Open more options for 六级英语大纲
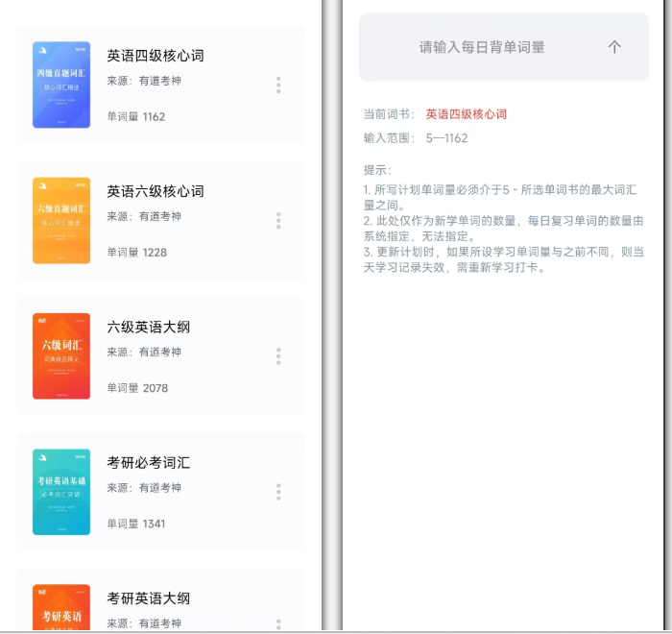Viewport: 672px width, 634px height. (x=278, y=356)
